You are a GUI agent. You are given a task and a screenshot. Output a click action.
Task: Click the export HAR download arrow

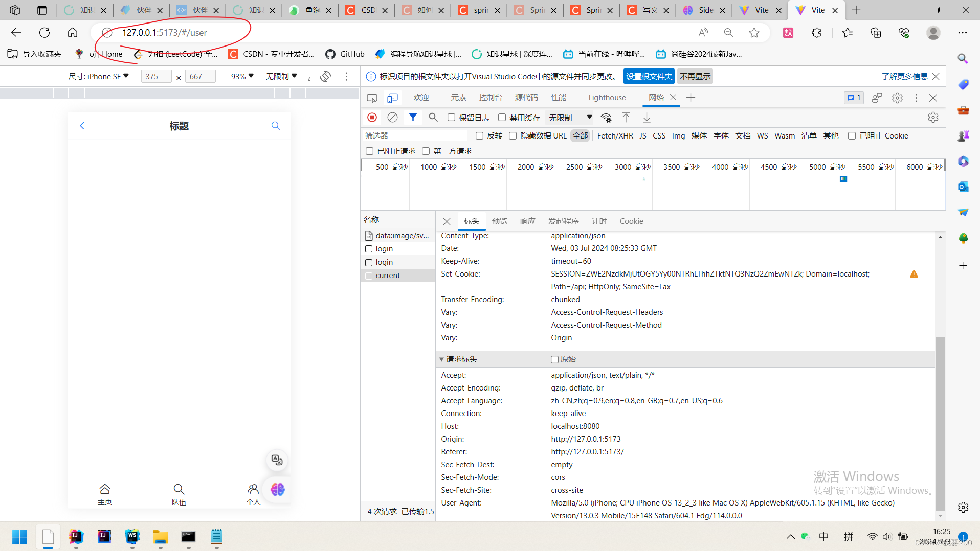pyautogui.click(x=647, y=118)
